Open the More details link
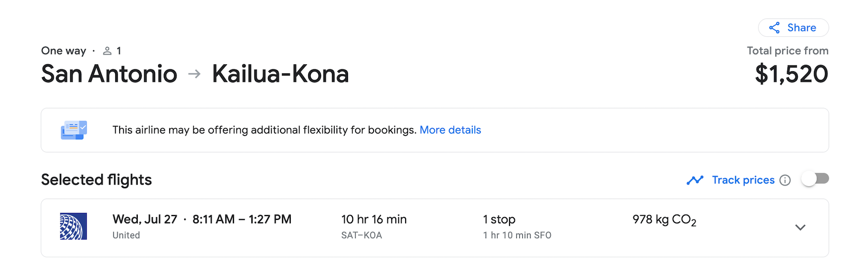The width and height of the screenshot is (868, 271). tap(450, 130)
